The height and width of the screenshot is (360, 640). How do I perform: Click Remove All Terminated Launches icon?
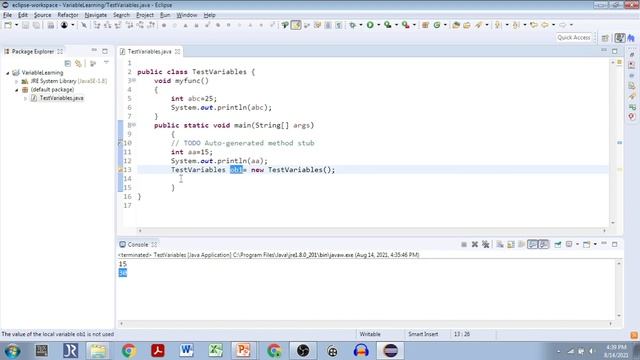485,244
